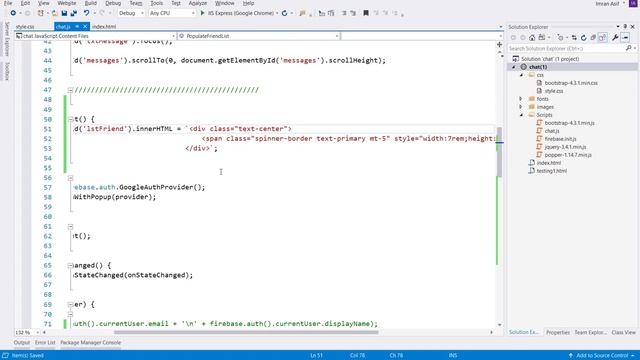The width and height of the screenshot is (640, 360).
Task: Click the Refresh icon in Solution Explorer
Action: [584, 38]
